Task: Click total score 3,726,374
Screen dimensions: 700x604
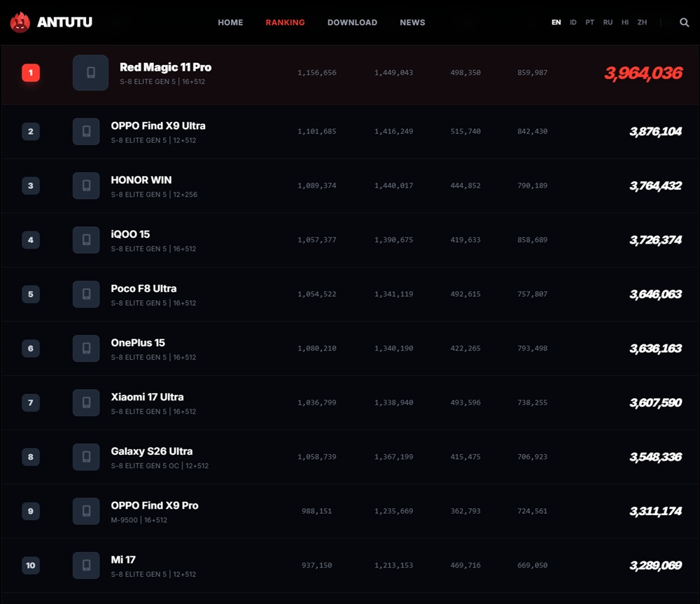Action: click(x=655, y=240)
